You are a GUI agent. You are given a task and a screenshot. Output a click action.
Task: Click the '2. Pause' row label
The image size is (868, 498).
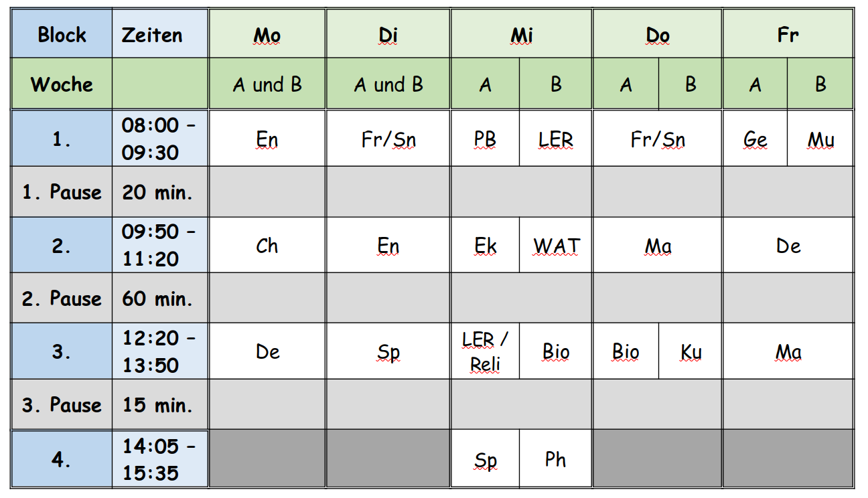[62, 299]
